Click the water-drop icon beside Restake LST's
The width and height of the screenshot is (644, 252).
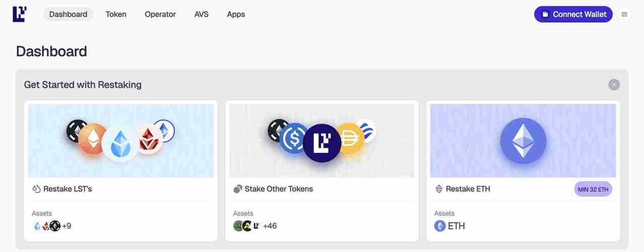(x=36, y=189)
